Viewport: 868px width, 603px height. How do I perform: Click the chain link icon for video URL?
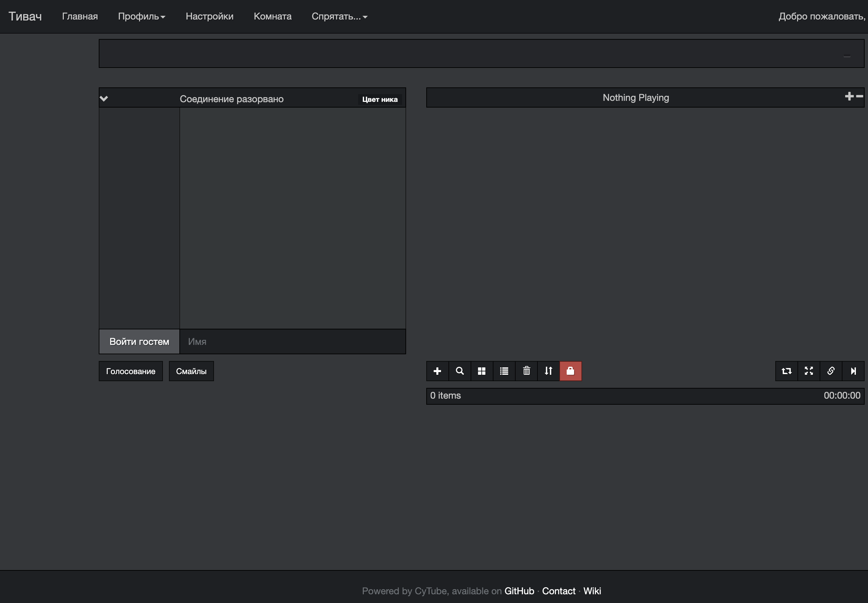pyautogui.click(x=831, y=371)
